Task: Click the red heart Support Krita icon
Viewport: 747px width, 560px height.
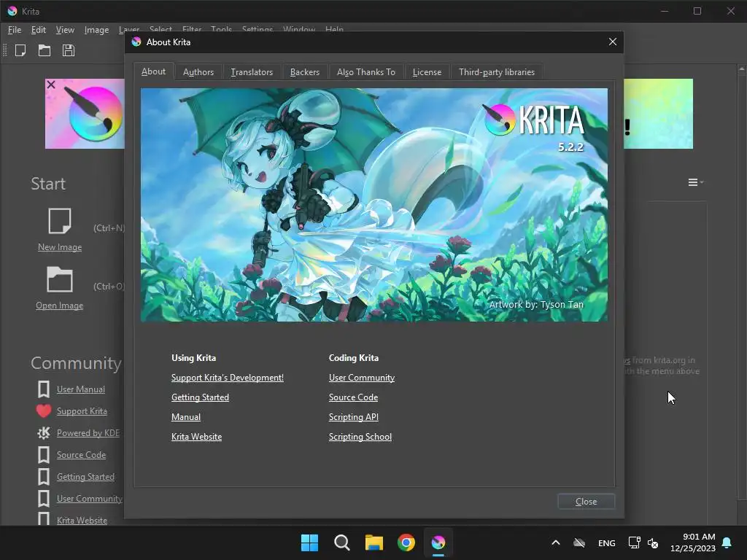Action: click(43, 411)
